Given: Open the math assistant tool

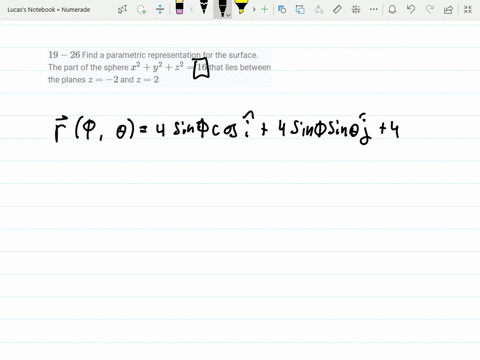Looking at the screenshot, I should 356,9.
